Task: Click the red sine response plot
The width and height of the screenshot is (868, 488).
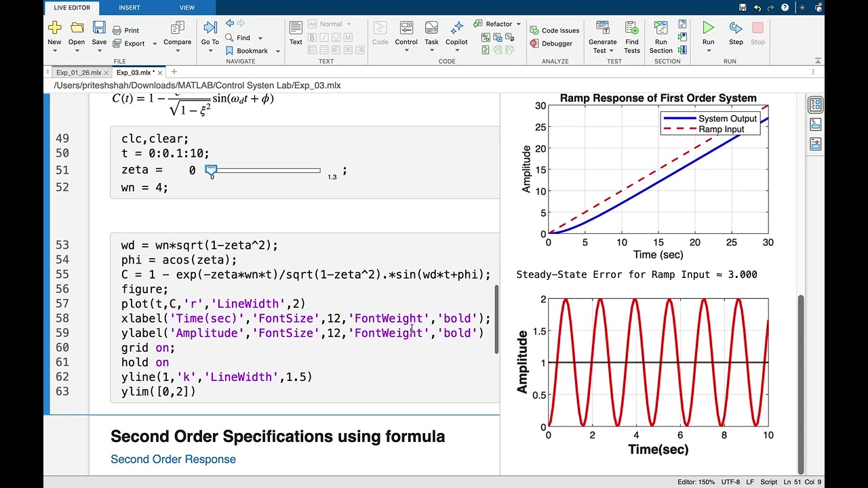Action: [658, 363]
